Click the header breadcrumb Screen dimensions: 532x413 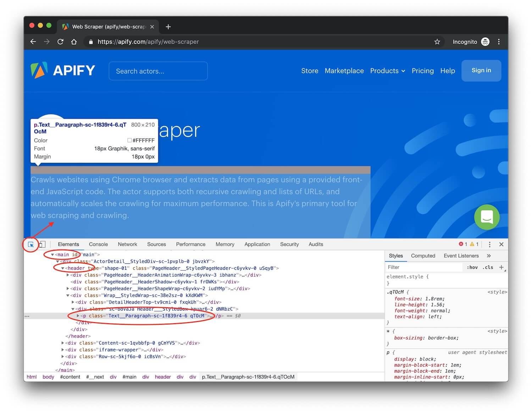[163, 377]
